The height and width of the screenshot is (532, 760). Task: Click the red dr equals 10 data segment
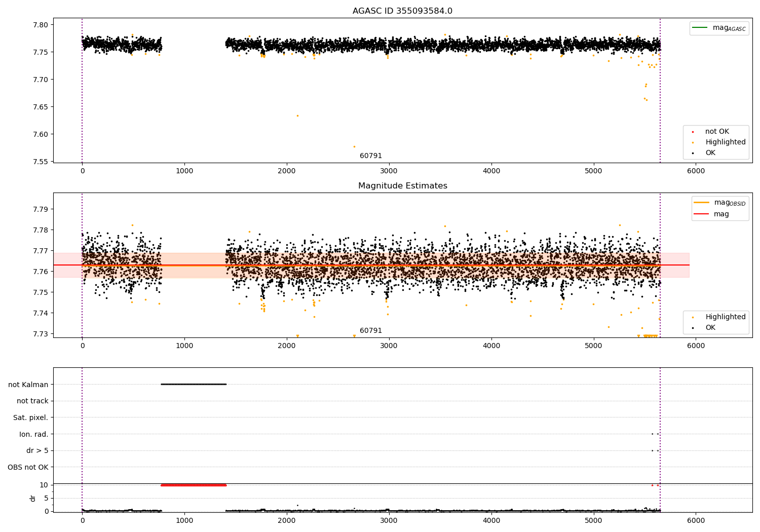[194, 485]
